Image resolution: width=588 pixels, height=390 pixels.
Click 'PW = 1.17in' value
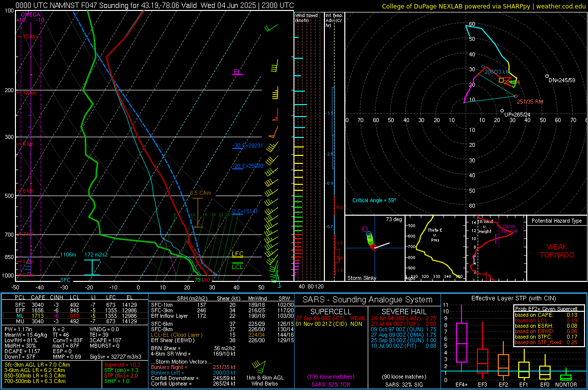point(18,329)
